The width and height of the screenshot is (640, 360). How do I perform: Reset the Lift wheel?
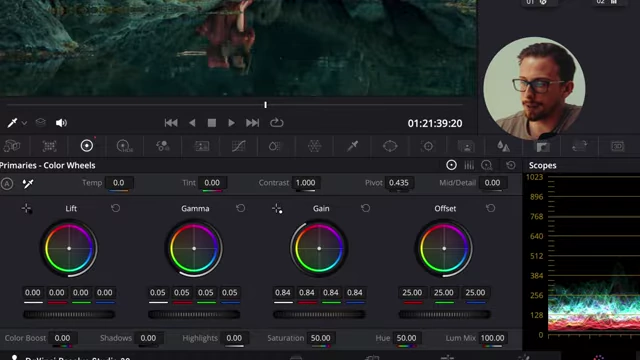point(116,208)
